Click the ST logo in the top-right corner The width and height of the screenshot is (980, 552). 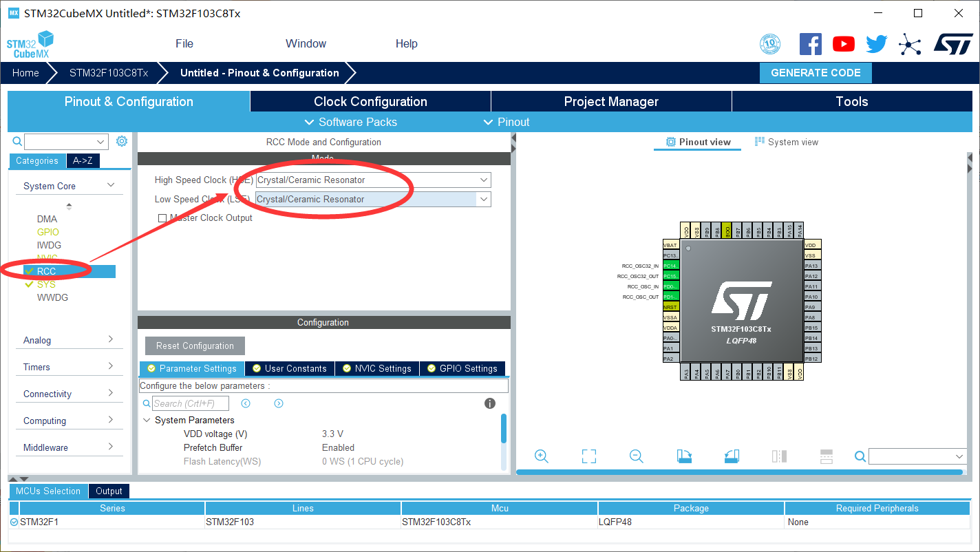954,43
